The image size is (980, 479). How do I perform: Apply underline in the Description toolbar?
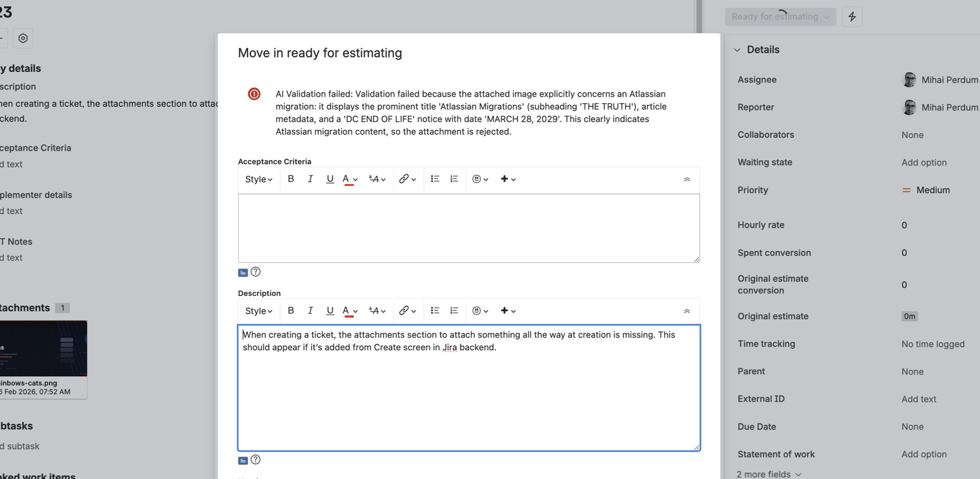tap(330, 310)
